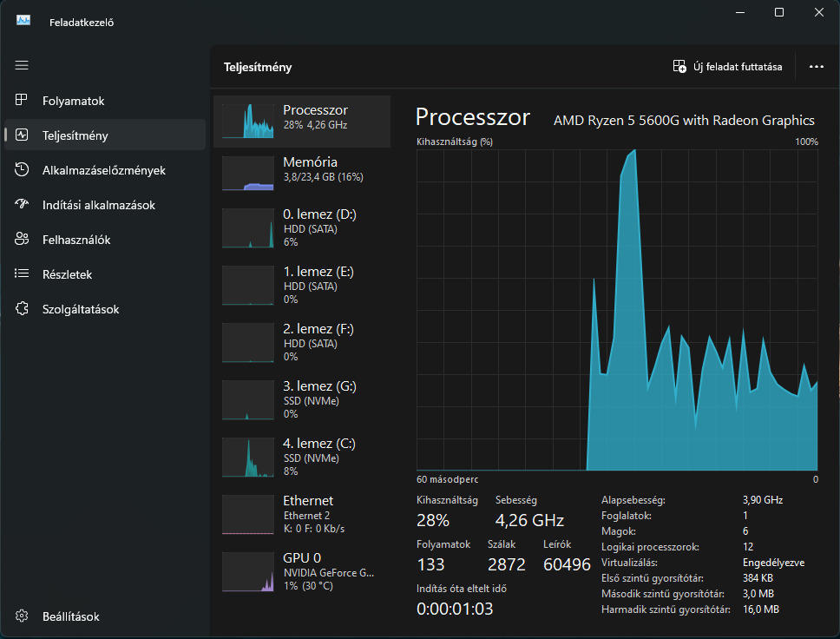The image size is (840, 639).
Task: Open Alkalmazáselőzmények history icon
Action: pos(22,169)
